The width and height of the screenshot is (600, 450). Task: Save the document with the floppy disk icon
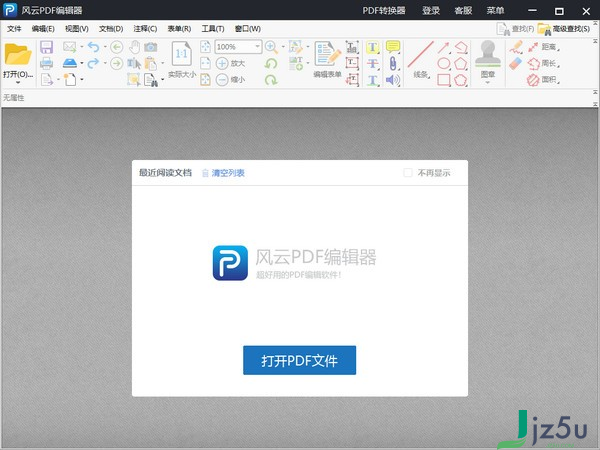point(46,47)
